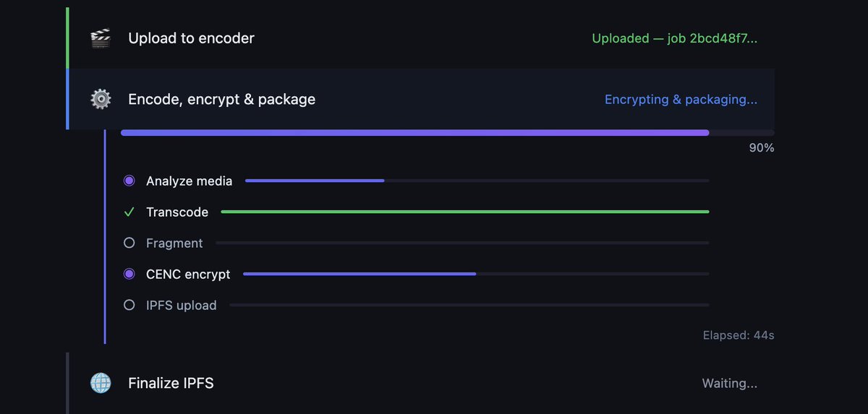
Task: Click the Uploaded job 2bcd48f7 status link
Action: pyautogui.click(x=674, y=38)
